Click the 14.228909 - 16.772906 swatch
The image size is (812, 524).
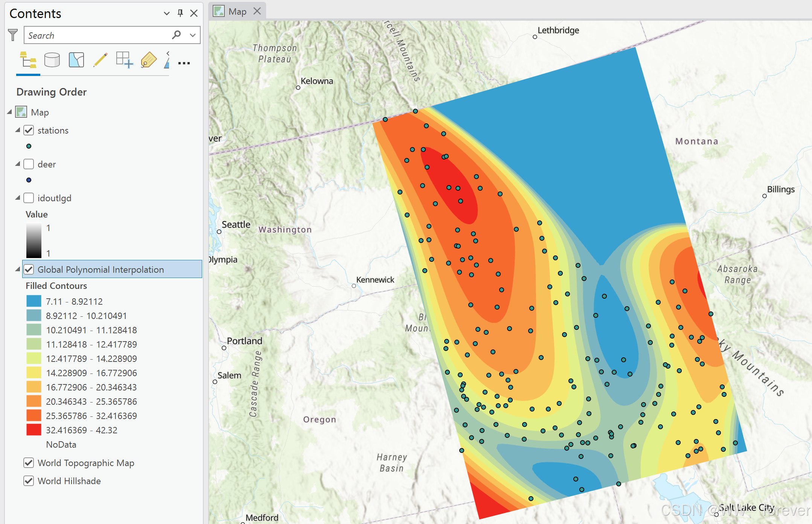[x=34, y=372]
